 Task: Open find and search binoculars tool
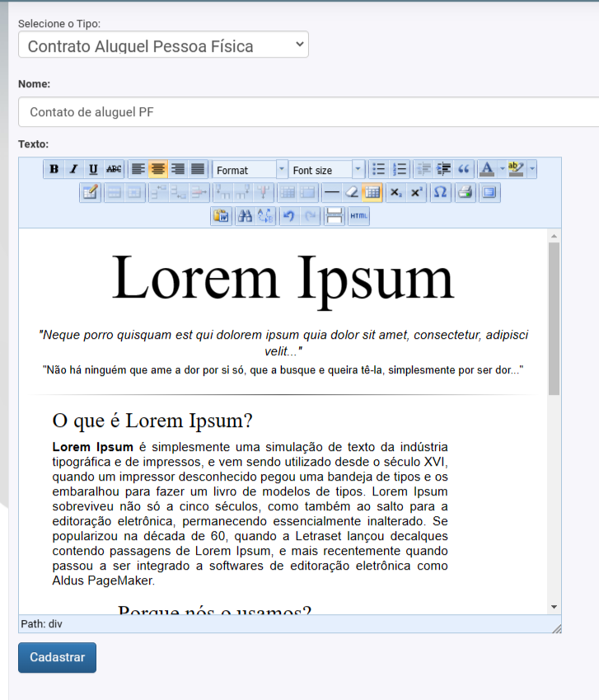245,216
